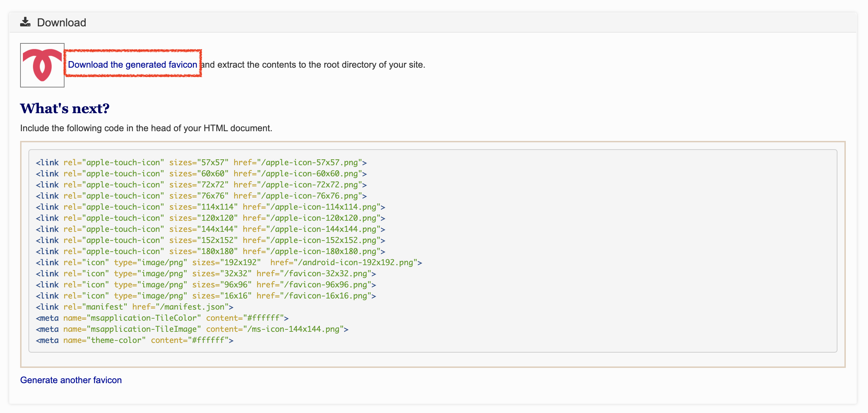
Task: Click the apple-icon-180x180.png code line
Action: pyautogui.click(x=210, y=251)
